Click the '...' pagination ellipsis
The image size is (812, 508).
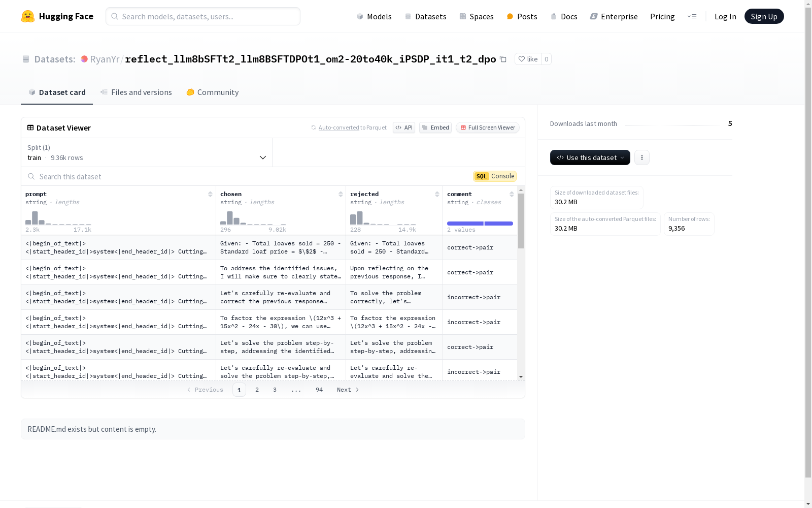pyautogui.click(x=296, y=390)
